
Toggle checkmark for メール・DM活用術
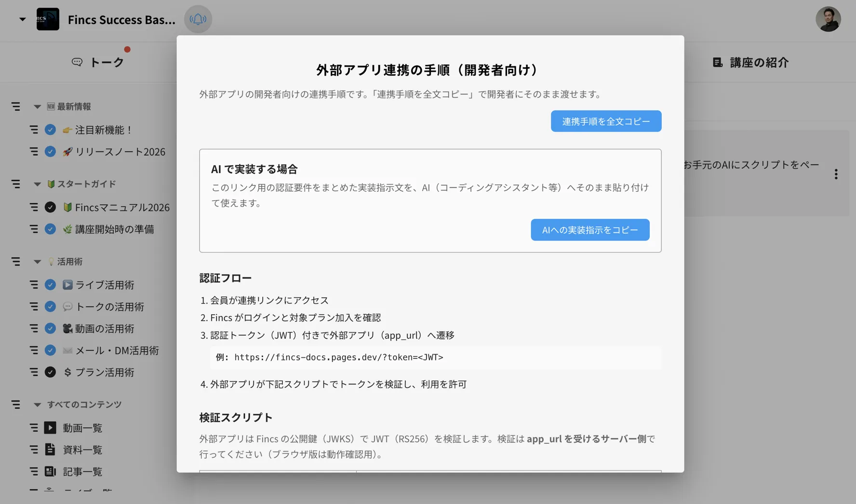50,350
